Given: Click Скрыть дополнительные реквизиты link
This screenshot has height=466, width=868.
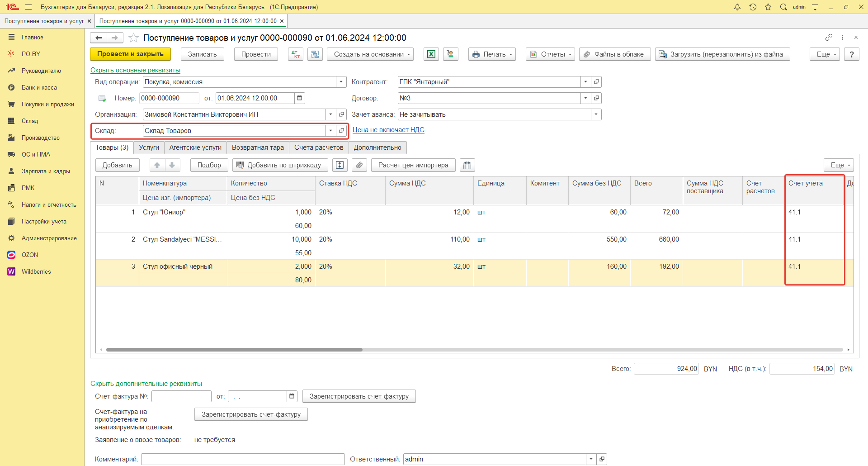Looking at the screenshot, I should 146,384.
